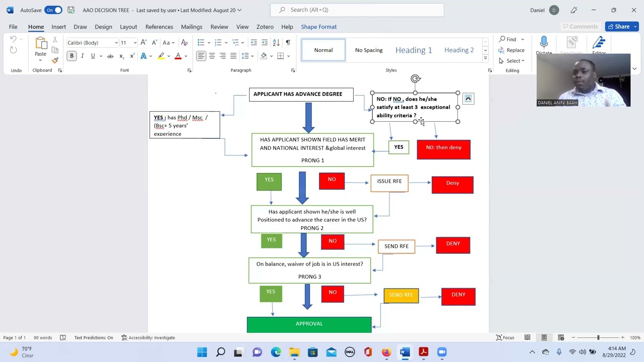Toggle Bold formatting

click(x=71, y=56)
